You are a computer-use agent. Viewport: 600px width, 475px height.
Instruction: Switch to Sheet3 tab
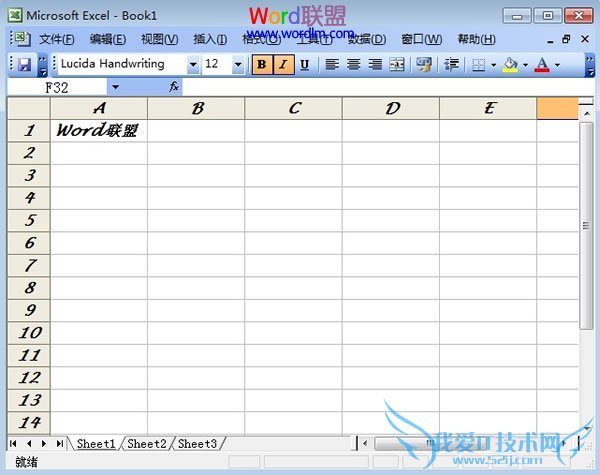[x=197, y=444]
